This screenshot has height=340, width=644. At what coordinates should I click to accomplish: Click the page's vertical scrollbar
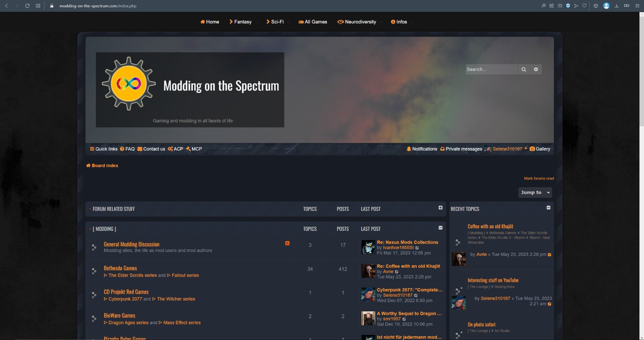coord(641,72)
